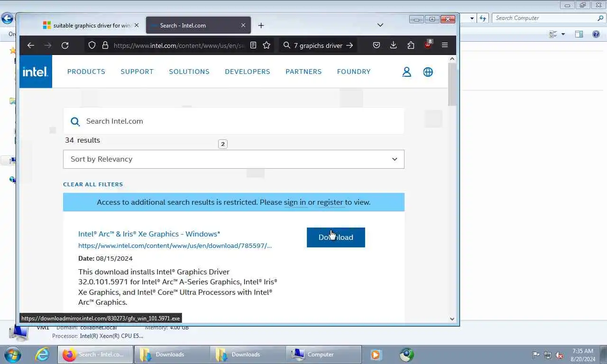Toggle reader view icon in address bar
The height and width of the screenshot is (364, 607).
tap(253, 45)
